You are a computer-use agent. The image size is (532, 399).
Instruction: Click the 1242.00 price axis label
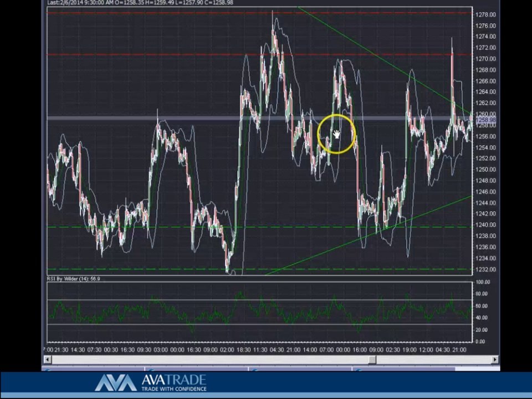coord(486,214)
